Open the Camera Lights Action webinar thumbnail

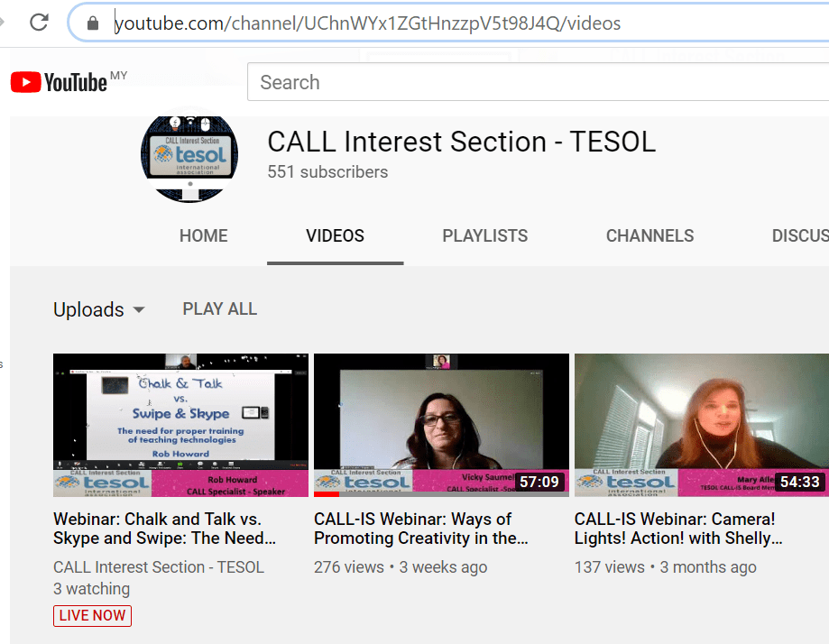702,425
